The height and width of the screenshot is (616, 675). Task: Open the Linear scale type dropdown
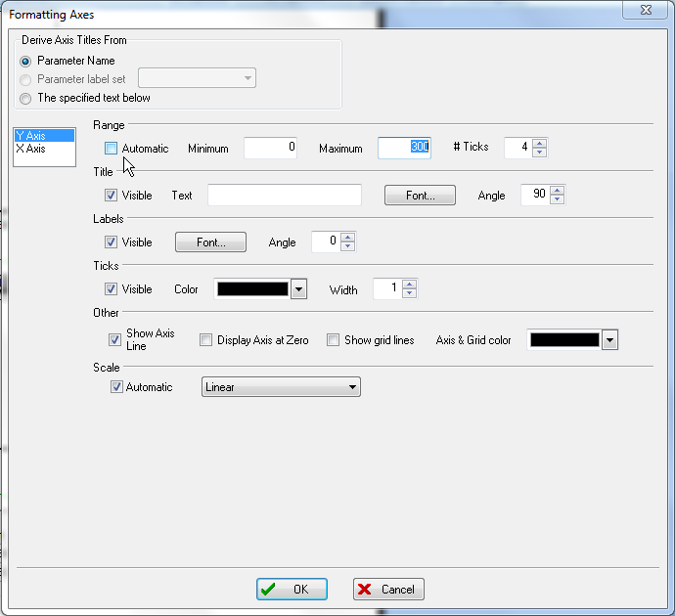coord(281,387)
